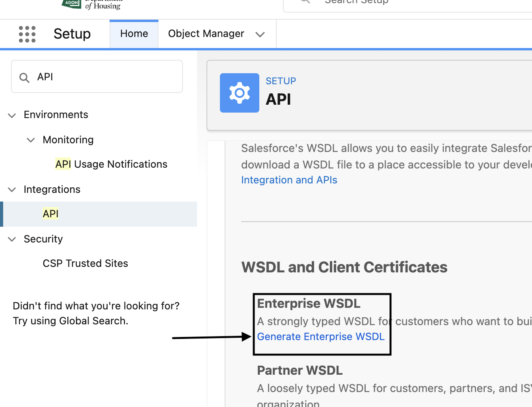
Task: Click the Try using Global Search text
Action: (71, 321)
